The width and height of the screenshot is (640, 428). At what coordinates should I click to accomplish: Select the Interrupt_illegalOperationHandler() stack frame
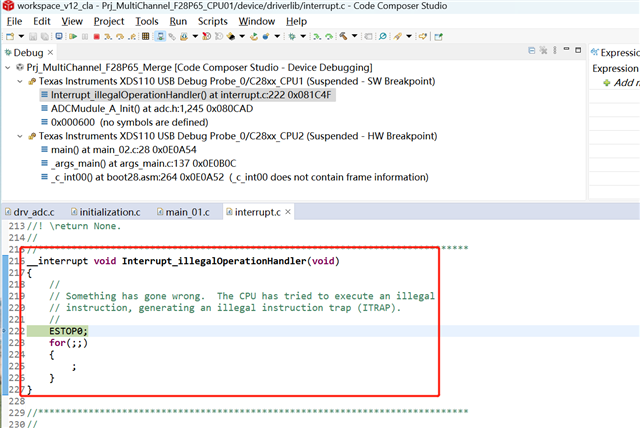click(x=187, y=95)
